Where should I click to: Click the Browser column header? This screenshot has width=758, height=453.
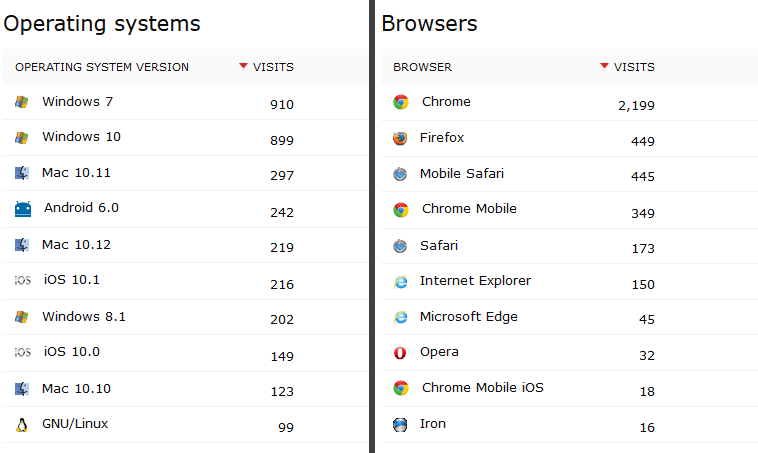click(422, 68)
